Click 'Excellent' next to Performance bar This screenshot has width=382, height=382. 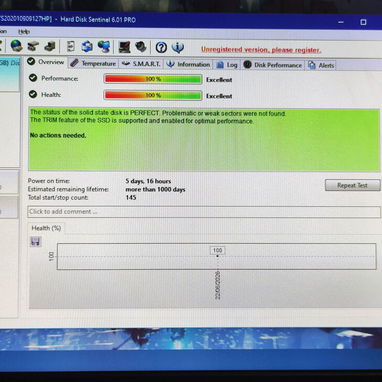tap(219, 80)
